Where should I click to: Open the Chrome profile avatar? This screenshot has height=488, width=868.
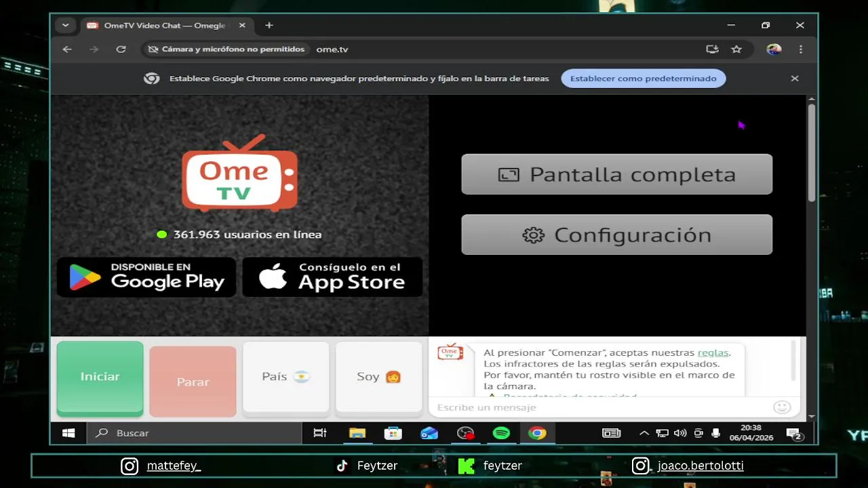(x=774, y=49)
